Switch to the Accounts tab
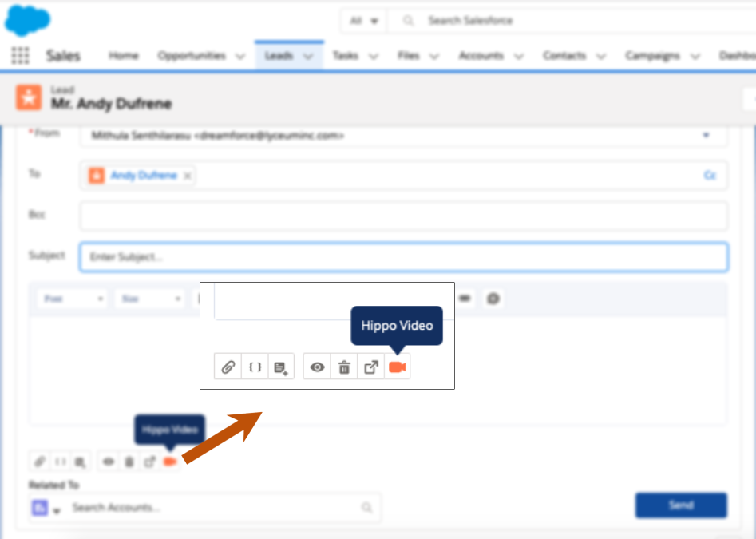The height and width of the screenshot is (539, 756). coord(481,55)
